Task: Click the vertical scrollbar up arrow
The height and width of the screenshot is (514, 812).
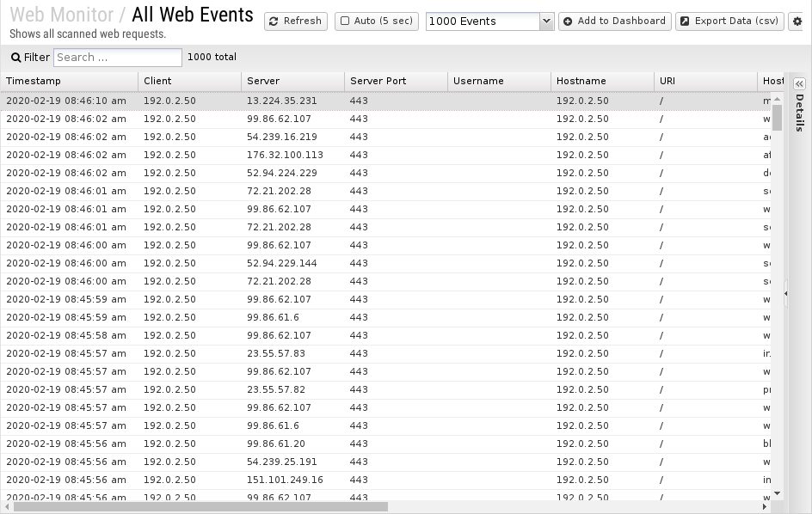Action: (x=777, y=99)
